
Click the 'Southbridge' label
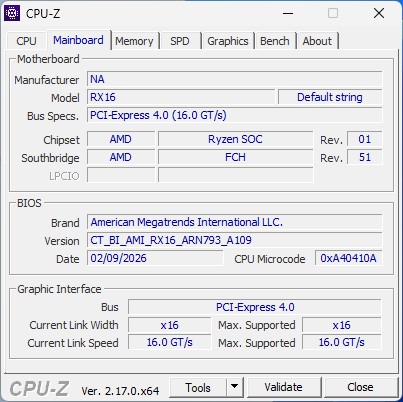(x=50, y=158)
